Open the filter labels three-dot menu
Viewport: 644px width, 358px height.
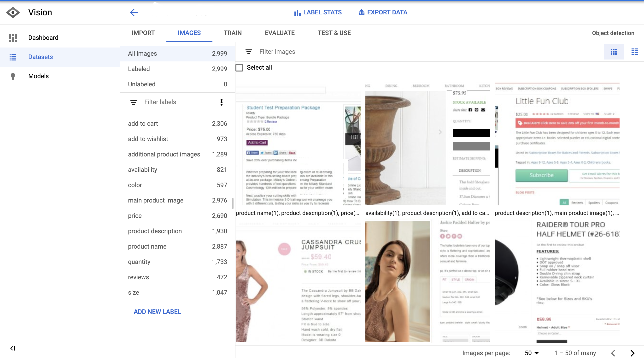tap(221, 102)
